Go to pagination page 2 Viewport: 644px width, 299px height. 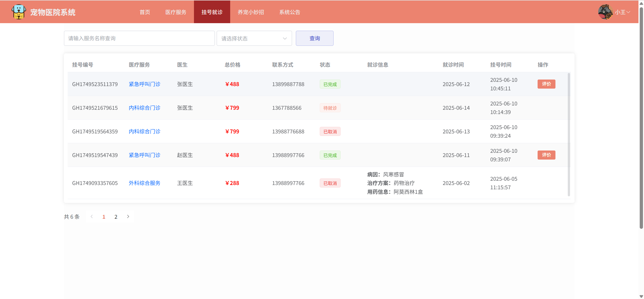click(x=116, y=217)
